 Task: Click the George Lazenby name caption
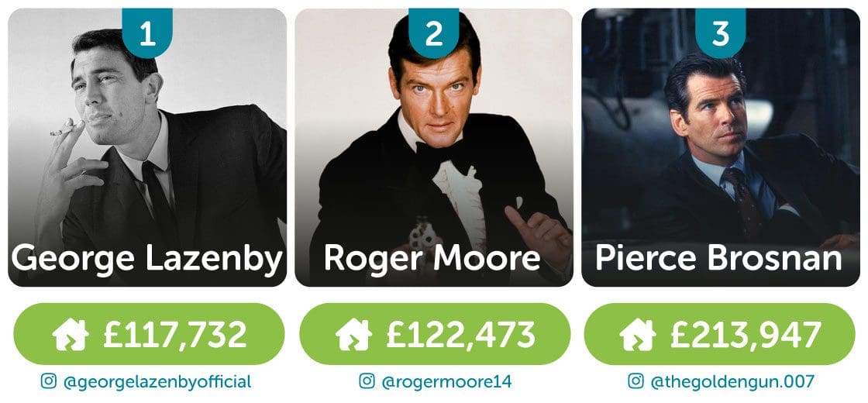point(147,259)
